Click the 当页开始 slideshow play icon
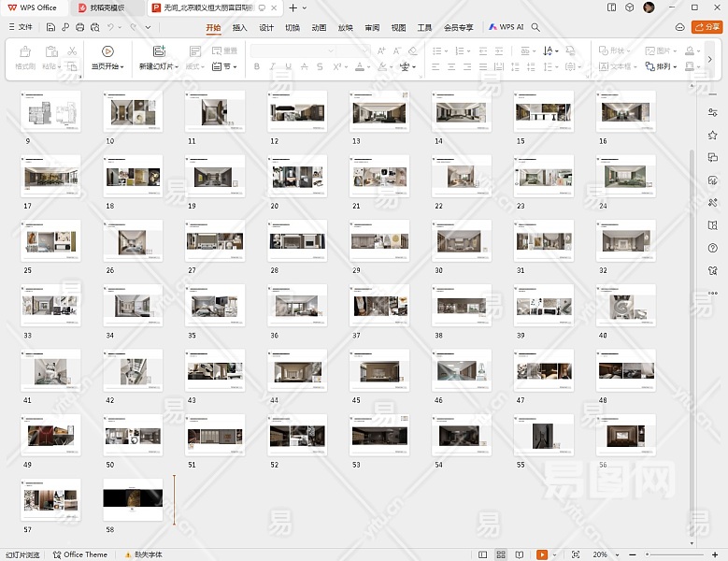This screenshot has height=561, width=728. pos(107,51)
